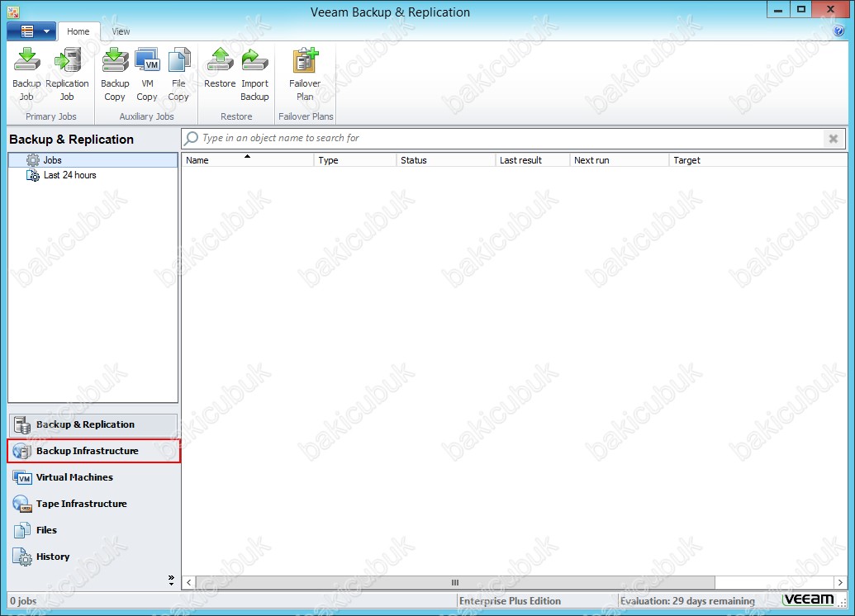Open the Backup Infrastructure view
Screen dimensions: 855x616
pos(93,451)
